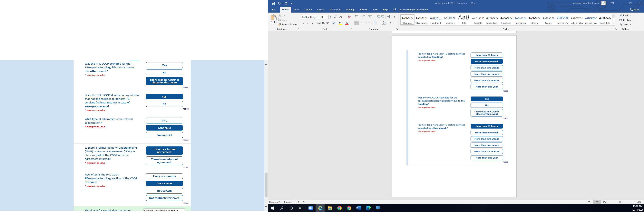
Task: Expand the Change Case Aa dropdown
Action: 342,17
